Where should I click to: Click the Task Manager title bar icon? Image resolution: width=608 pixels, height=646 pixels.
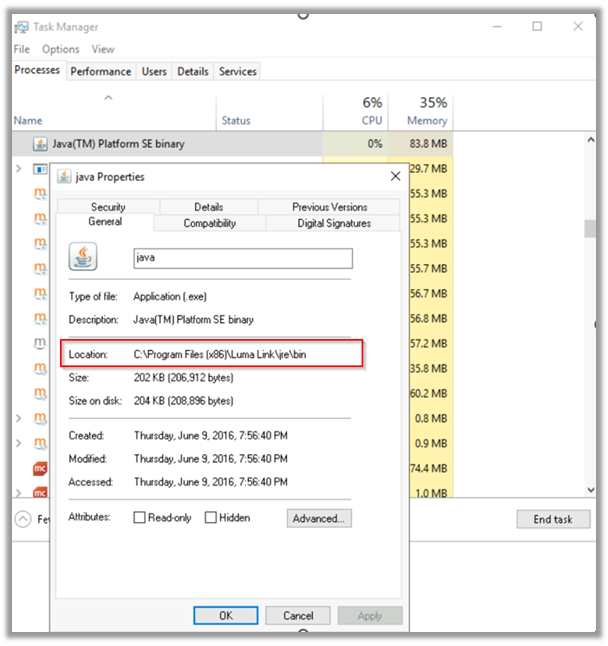pyautogui.click(x=21, y=27)
